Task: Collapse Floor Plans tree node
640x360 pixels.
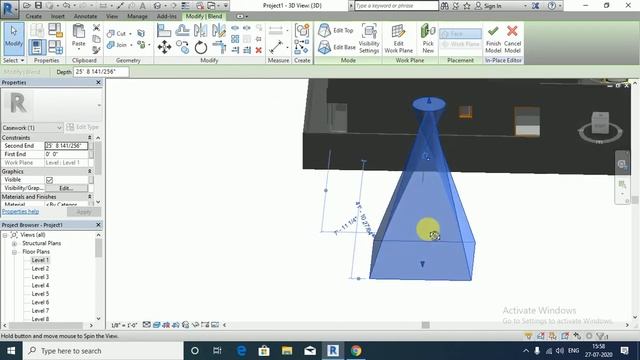Action: [x=14, y=252]
